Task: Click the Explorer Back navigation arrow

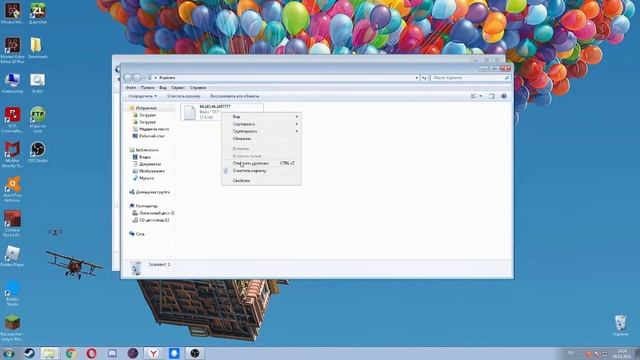Action: (x=128, y=78)
